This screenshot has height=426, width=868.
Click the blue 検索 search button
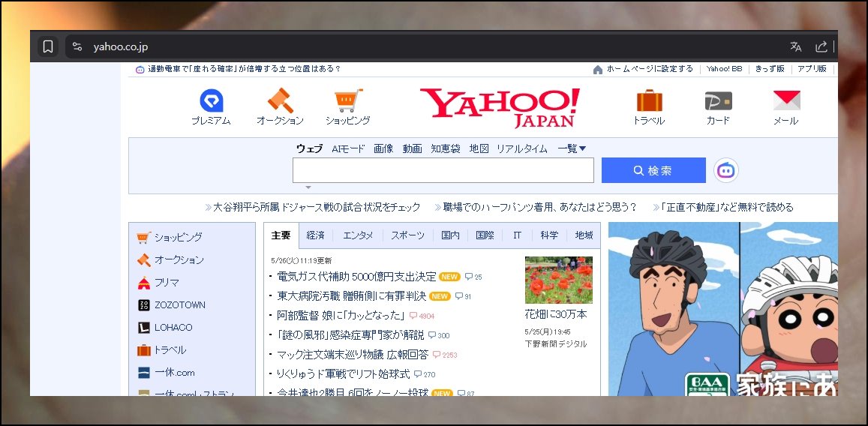point(653,170)
